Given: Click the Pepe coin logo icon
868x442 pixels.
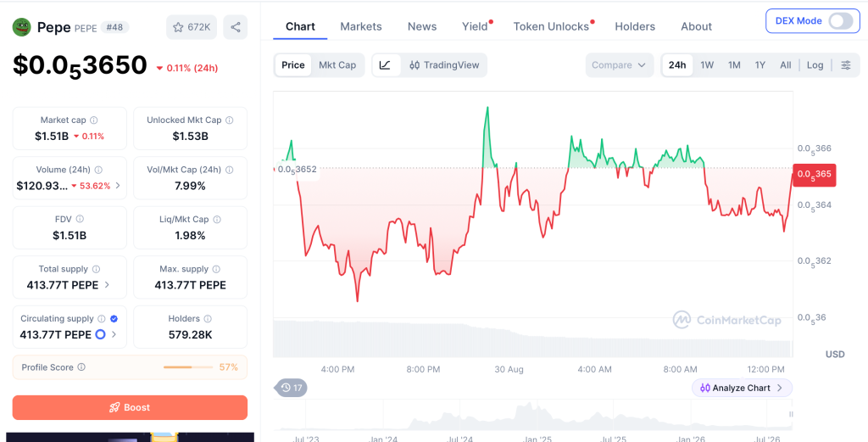Looking at the screenshot, I should click(21, 27).
